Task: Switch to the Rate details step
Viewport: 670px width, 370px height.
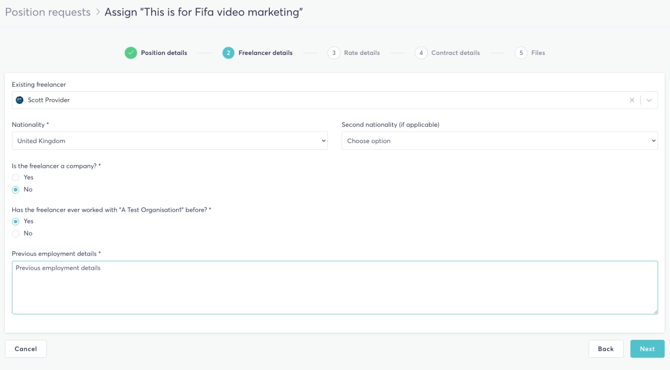Action: 361,53
